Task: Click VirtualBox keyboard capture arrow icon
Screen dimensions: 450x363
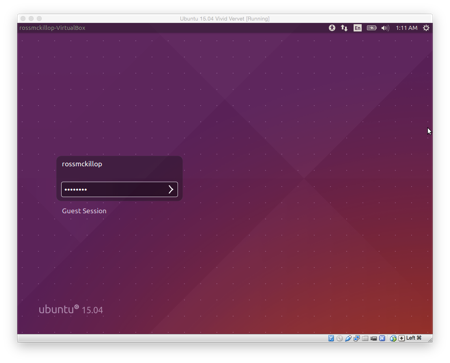Action: [402, 338]
